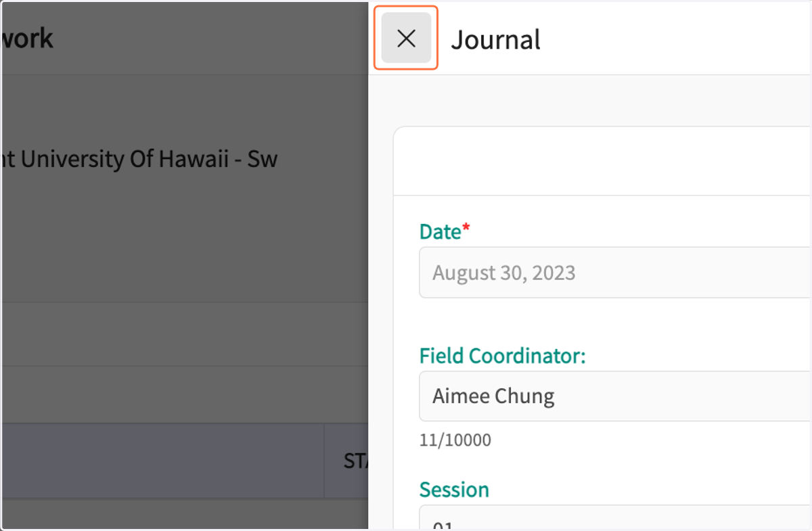Click the blank card header above the Date field

pos(602,161)
